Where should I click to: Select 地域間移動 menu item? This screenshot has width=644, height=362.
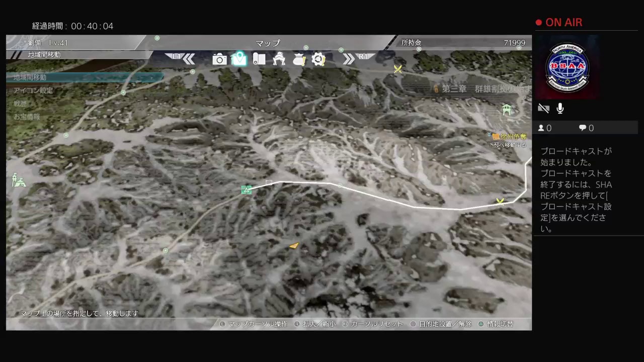[30, 77]
